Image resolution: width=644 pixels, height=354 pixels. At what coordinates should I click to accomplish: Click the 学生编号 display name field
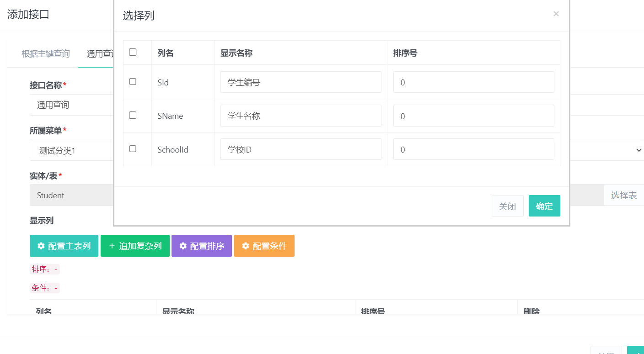301,82
